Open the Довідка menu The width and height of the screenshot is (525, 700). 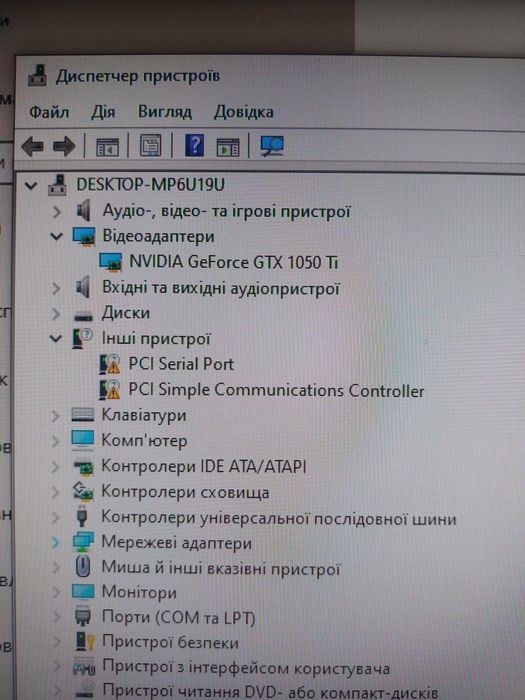pyautogui.click(x=244, y=112)
